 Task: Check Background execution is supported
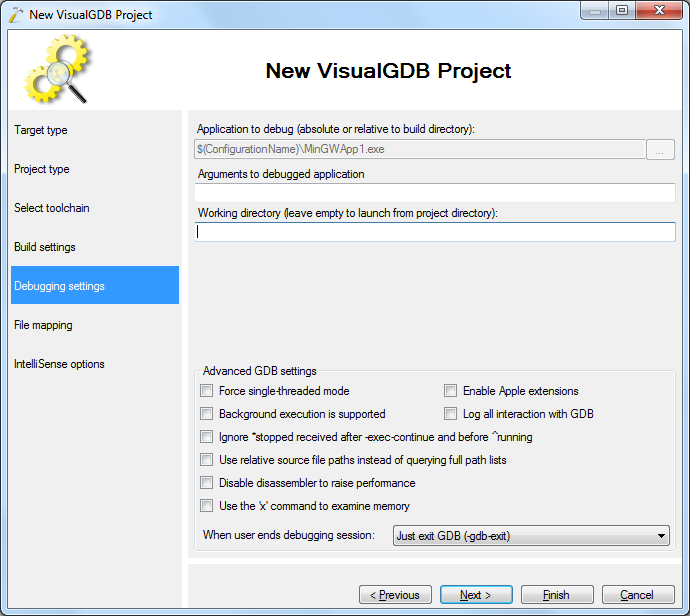coord(206,414)
